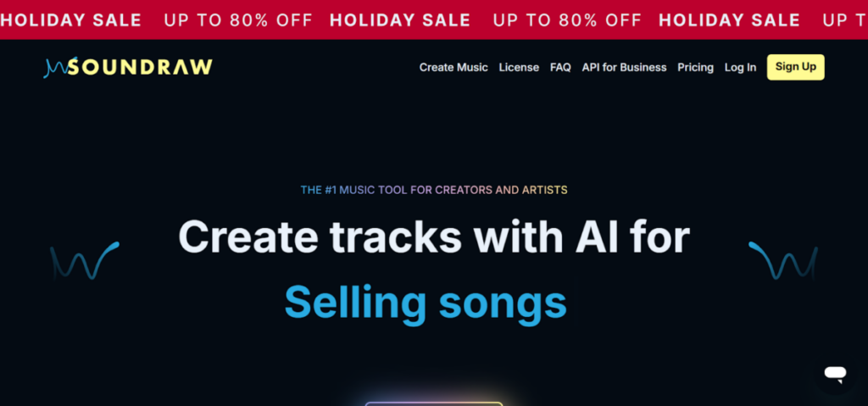Open the chat support widget
868x406 pixels.
(x=835, y=373)
